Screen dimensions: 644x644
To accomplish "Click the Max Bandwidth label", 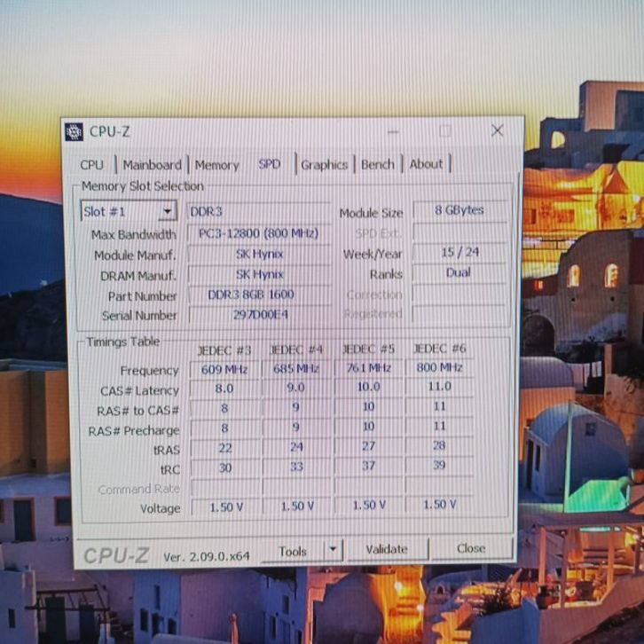I will pyautogui.click(x=133, y=235).
